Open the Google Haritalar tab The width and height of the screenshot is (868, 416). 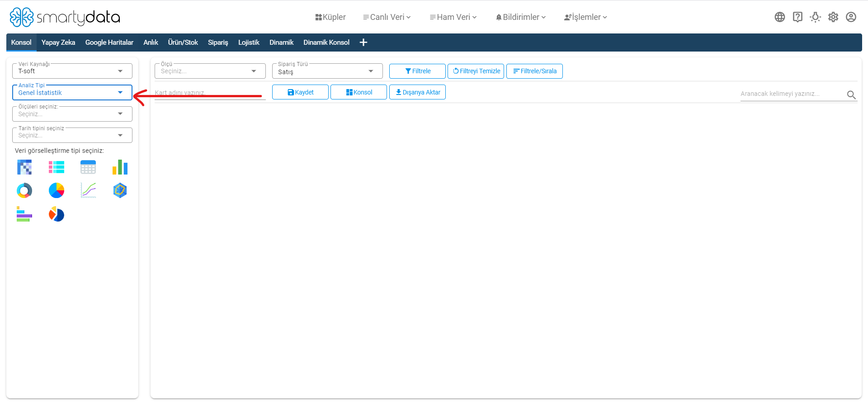click(109, 43)
